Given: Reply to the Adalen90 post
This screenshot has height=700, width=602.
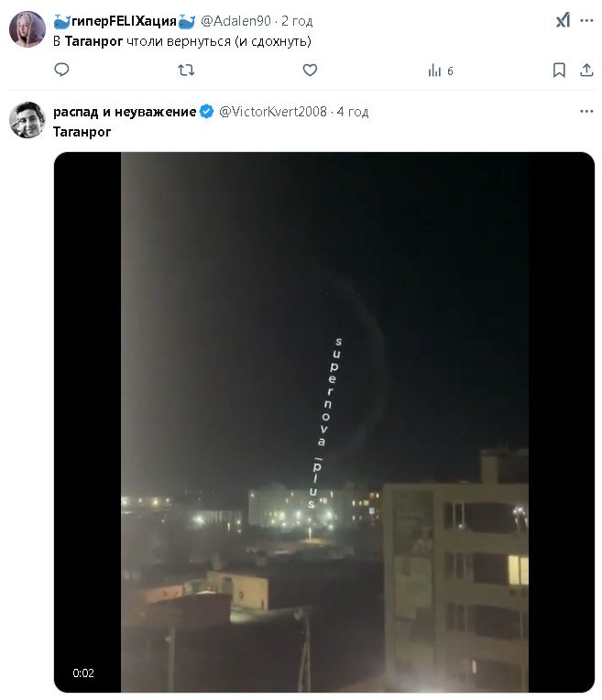Looking at the screenshot, I should coord(61,71).
